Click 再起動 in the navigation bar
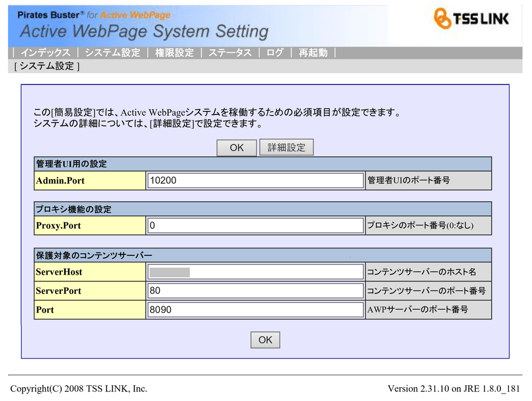Image resolution: width=532 pixels, height=401 pixels. [313, 53]
